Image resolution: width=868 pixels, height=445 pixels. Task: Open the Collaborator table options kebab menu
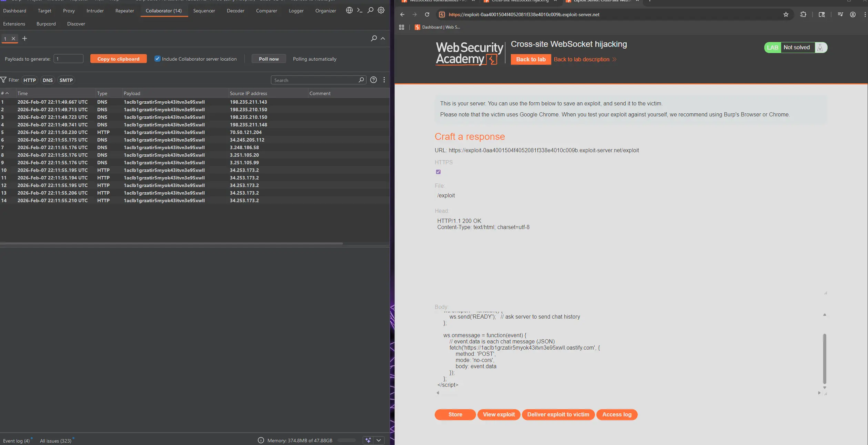[x=384, y=80]
